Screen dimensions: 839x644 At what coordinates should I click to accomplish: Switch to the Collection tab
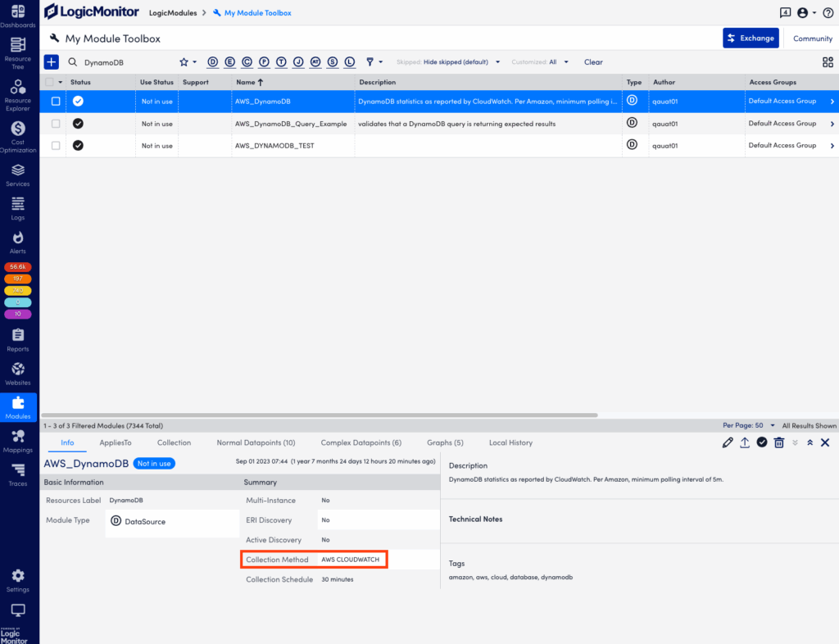tap(174, 443)
